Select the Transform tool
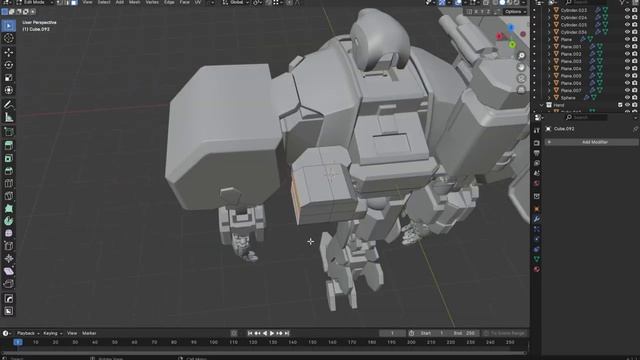Image resolution: width=640 pixels, height=360 pixels. (x=9, y=90)
